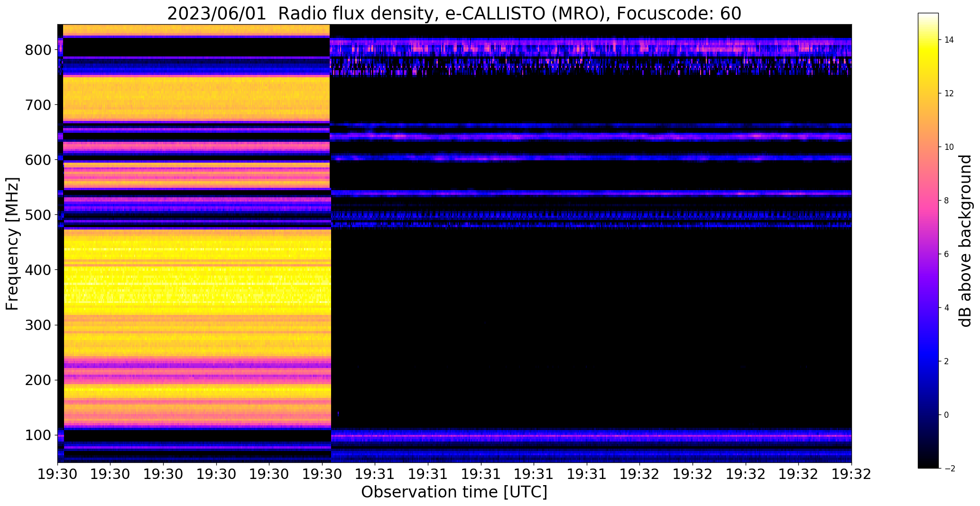Click the colorbar tick label 12
980x506 pixels.
[x=949, y=93]
